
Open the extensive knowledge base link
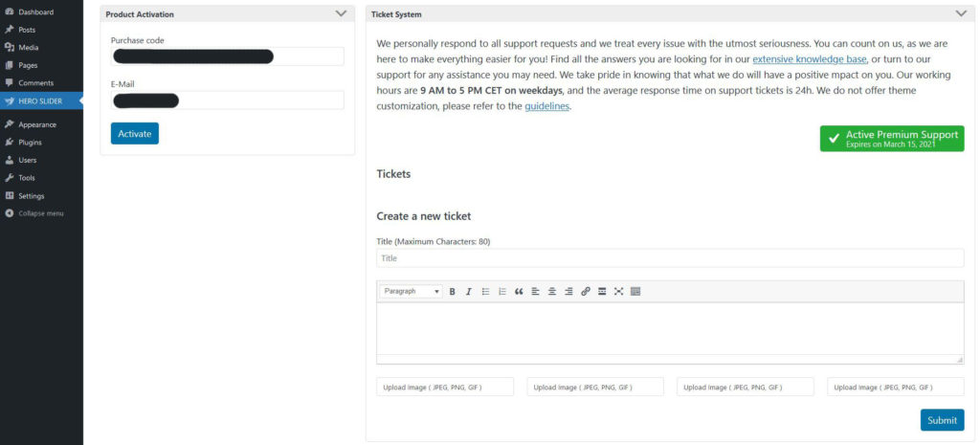(x=810, y=59)
